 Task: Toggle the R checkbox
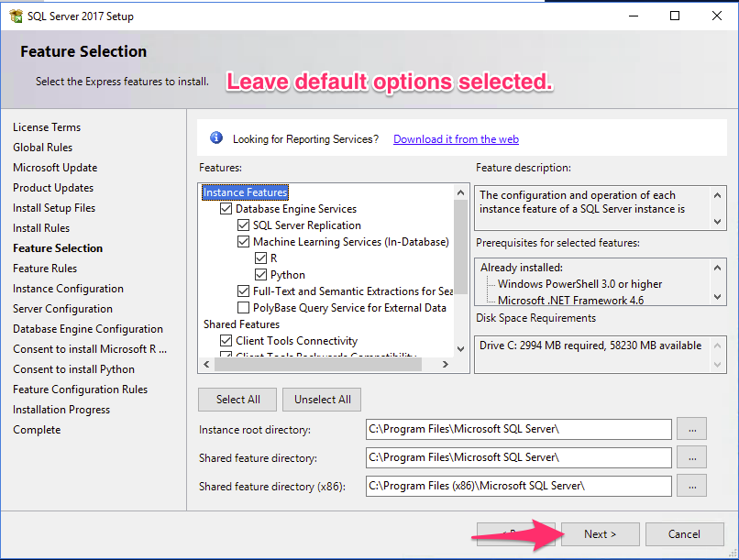pyautogui.click(x=260, y=258)
